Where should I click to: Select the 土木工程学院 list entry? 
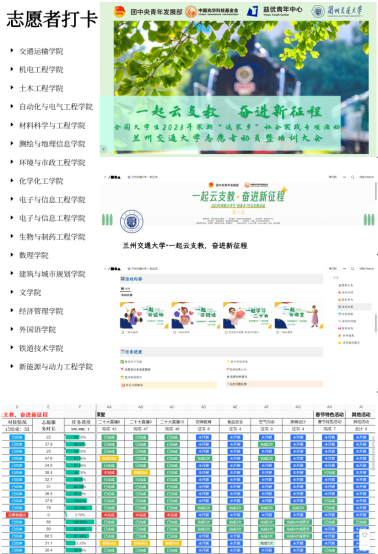tap(41, 88)
